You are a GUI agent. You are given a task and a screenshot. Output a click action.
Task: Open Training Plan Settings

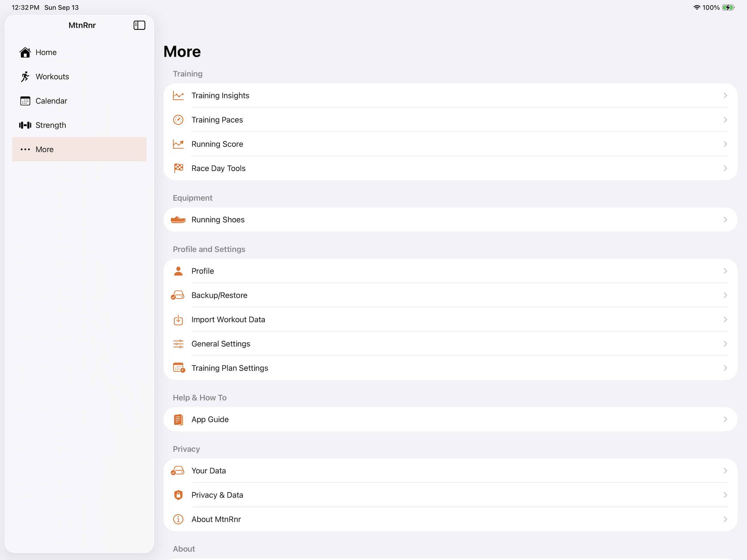point(450,368)
